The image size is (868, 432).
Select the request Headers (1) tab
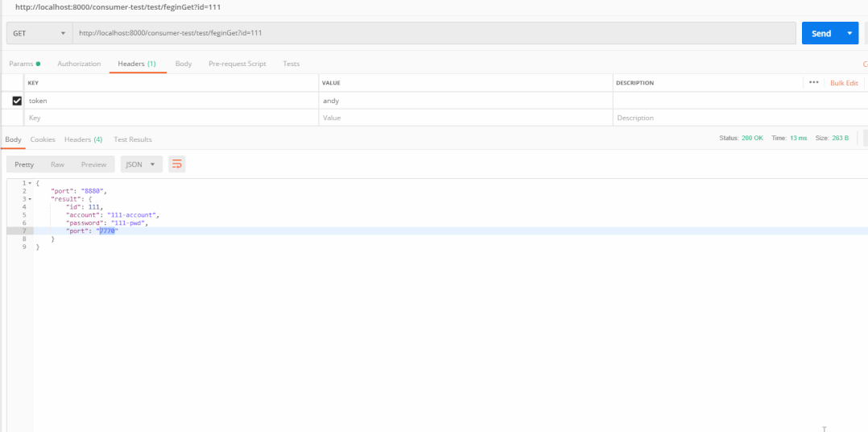pyautogui.click(x=137, y=64)
